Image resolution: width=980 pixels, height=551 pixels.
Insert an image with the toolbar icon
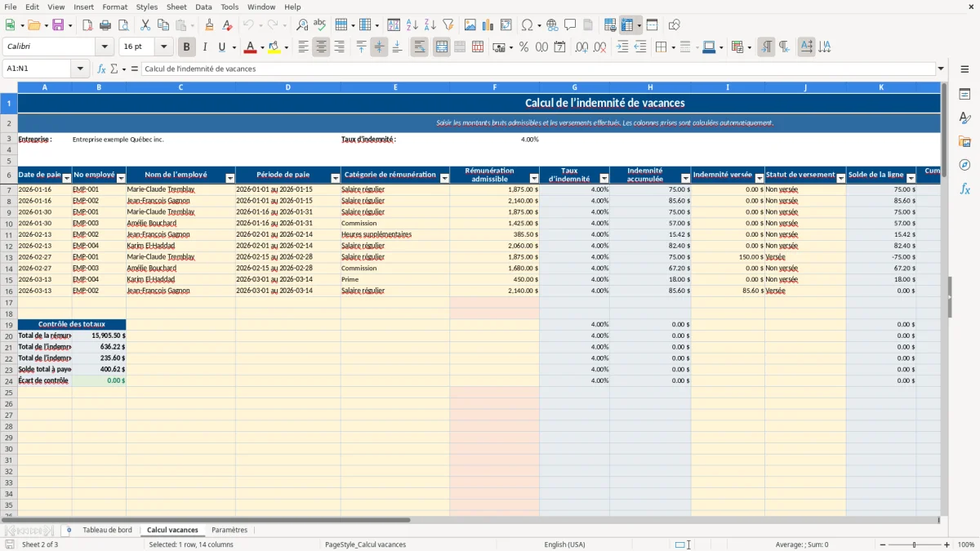pyautogui.click(x=470, y=25)
